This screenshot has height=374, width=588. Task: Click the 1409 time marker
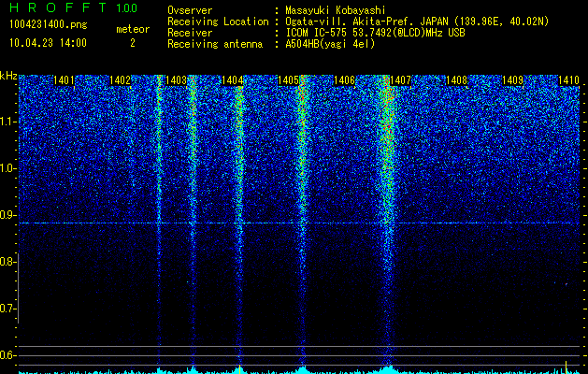(512, 80)
